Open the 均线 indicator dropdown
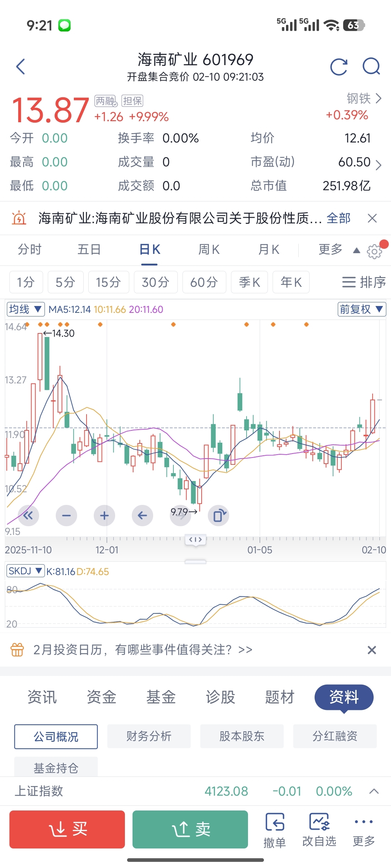Viewport: 391px width, 868px height. click(26, 309)
